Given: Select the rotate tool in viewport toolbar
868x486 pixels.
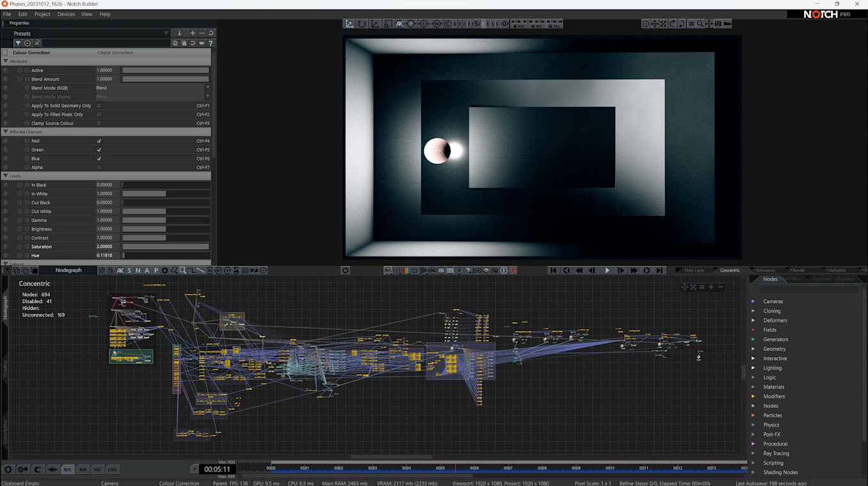Looking at the screenshot, I should click(x=362, y=24).
